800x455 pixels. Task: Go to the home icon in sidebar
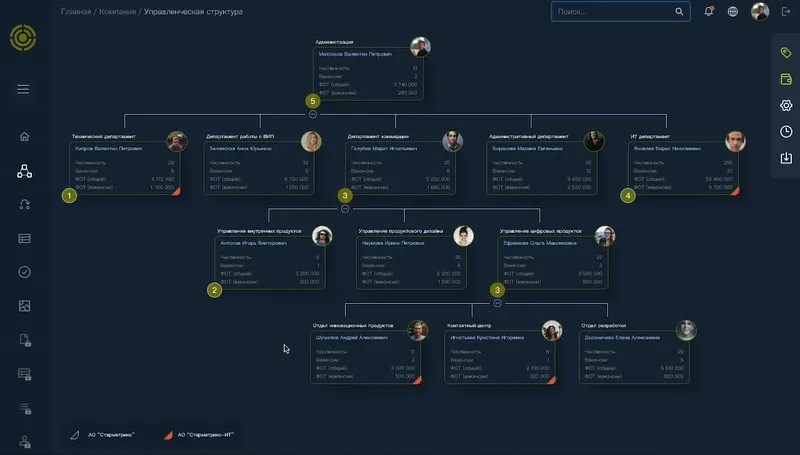click(24, 137)
